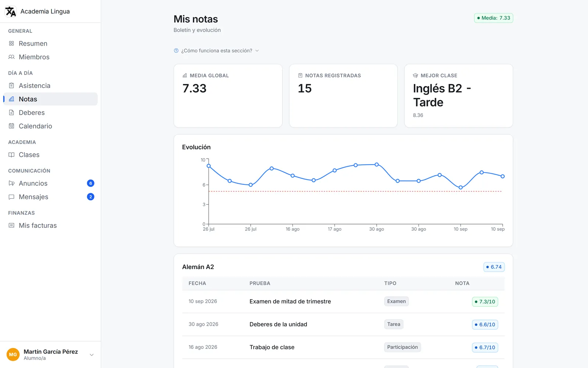Click the 7.3/10 grade badge
The image size is (588, 368).
(x=485, y=302)
